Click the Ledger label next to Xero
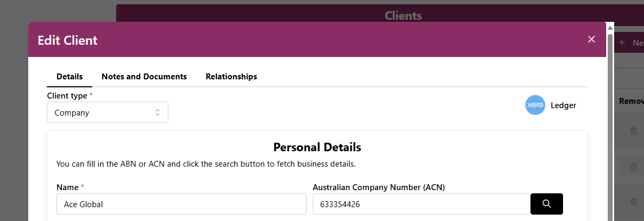The width and height of the screenshot is (644, 221). tap(564, 105)
